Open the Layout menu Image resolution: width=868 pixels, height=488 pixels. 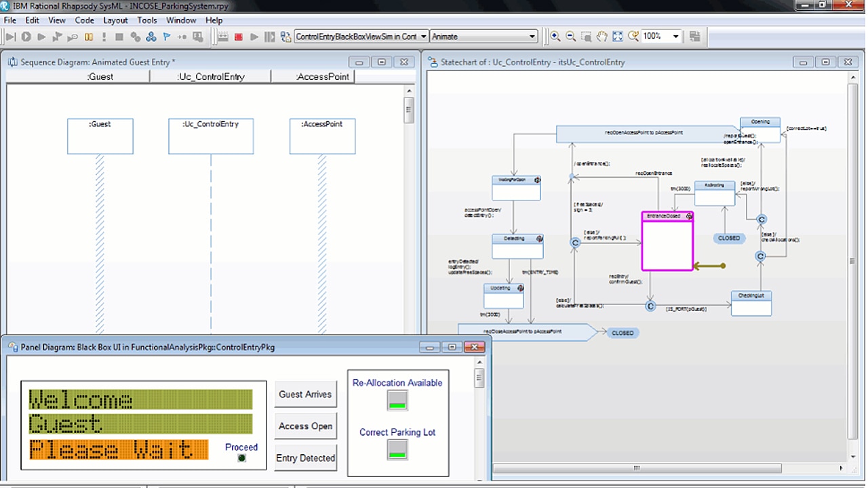[x=115, y=20]
